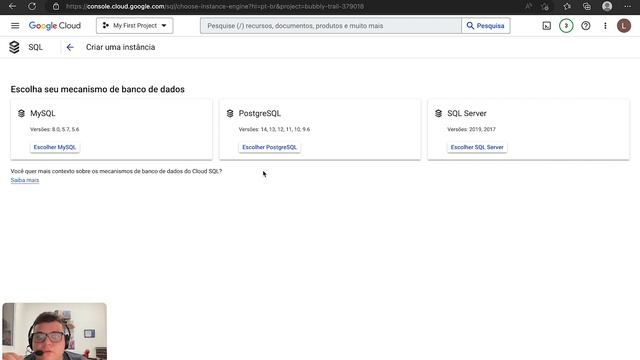Open the browser profile avatar in the toolbar

click(607, 7)
